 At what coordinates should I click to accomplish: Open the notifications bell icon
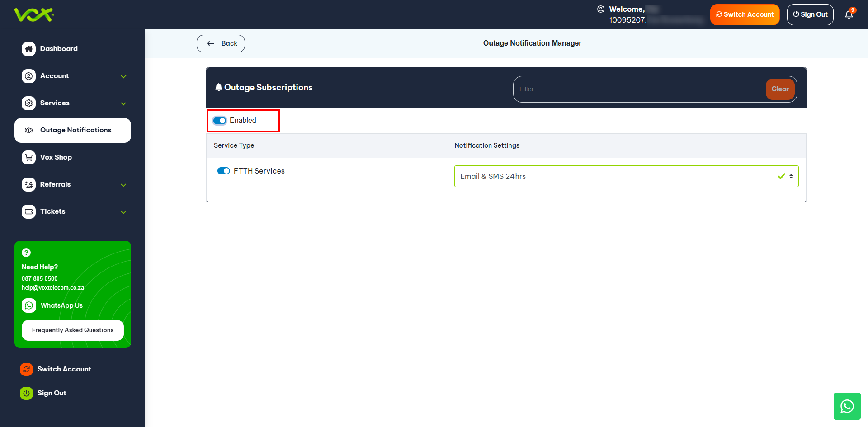tap(849, 14)
